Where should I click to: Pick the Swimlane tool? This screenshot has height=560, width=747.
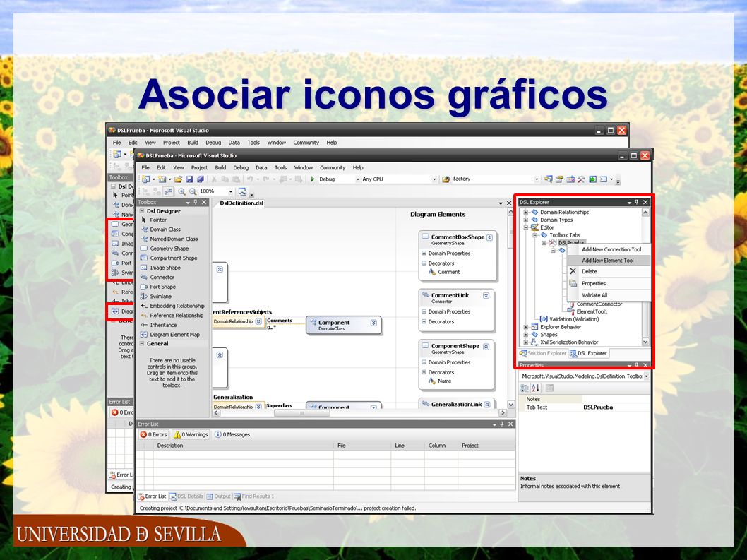160,296
